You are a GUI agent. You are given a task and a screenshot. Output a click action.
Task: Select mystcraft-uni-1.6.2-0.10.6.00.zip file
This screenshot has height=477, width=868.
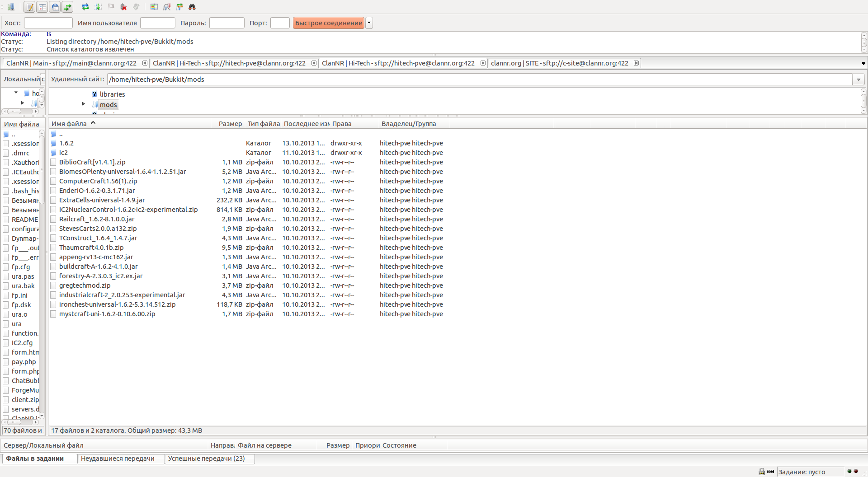pyautogui.click(x=107, y=314)
